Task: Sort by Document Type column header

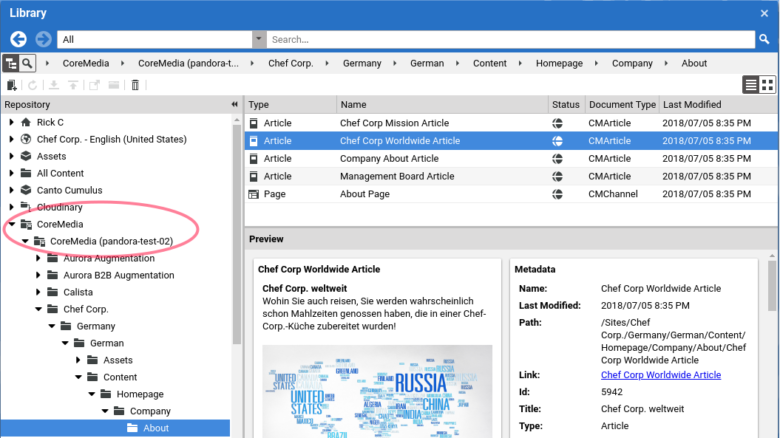Action: click(622, 104)
